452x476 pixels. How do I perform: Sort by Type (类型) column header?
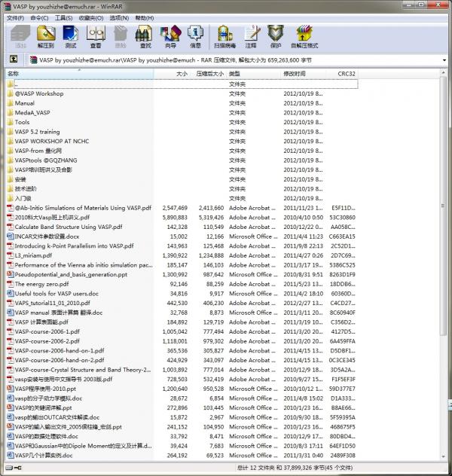click(x=253, y=74)
